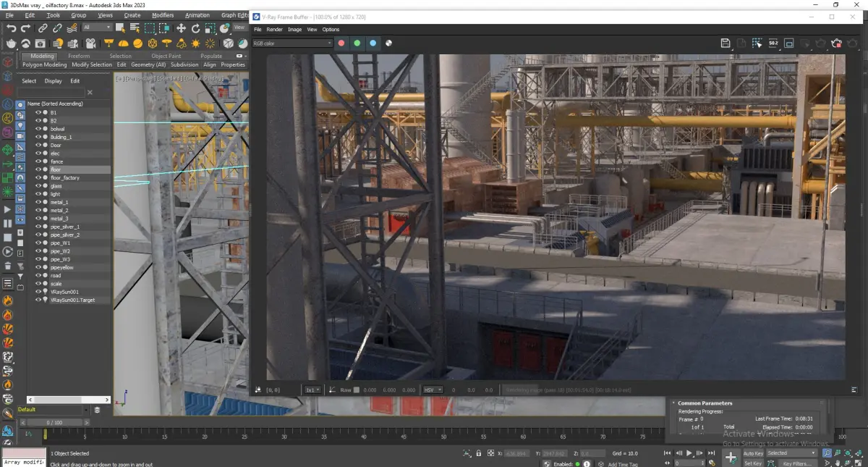
Task: Hide the fance object via eye icon
Action: tap(38, 161)
